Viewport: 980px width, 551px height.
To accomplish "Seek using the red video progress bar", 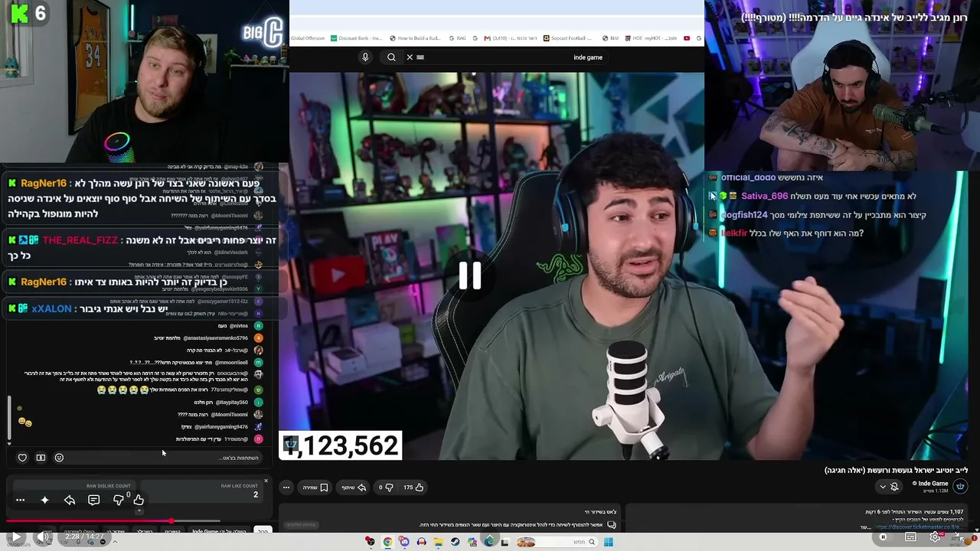I will pyautogui.click(x=113, y=521).
